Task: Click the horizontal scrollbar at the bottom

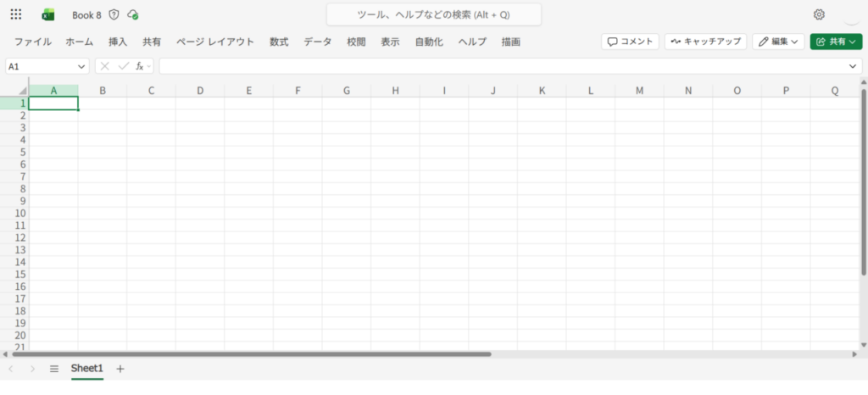Action: 254,354
